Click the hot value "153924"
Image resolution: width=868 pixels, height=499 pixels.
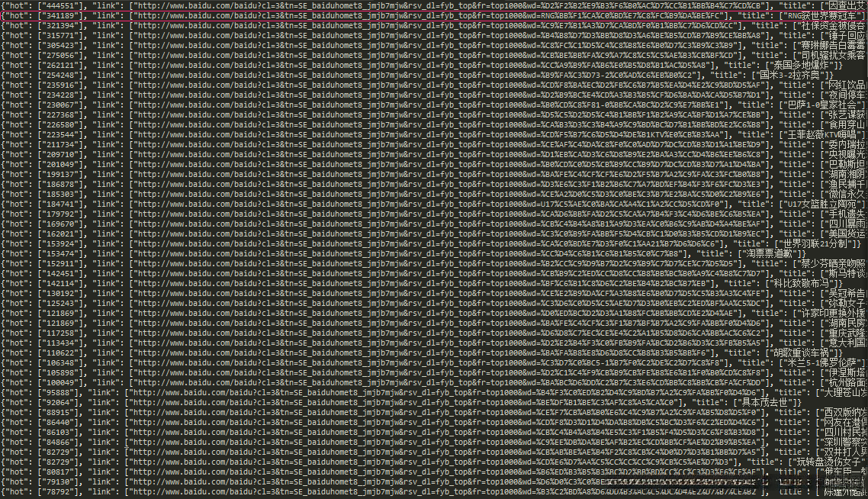click(x=61, y=243)
